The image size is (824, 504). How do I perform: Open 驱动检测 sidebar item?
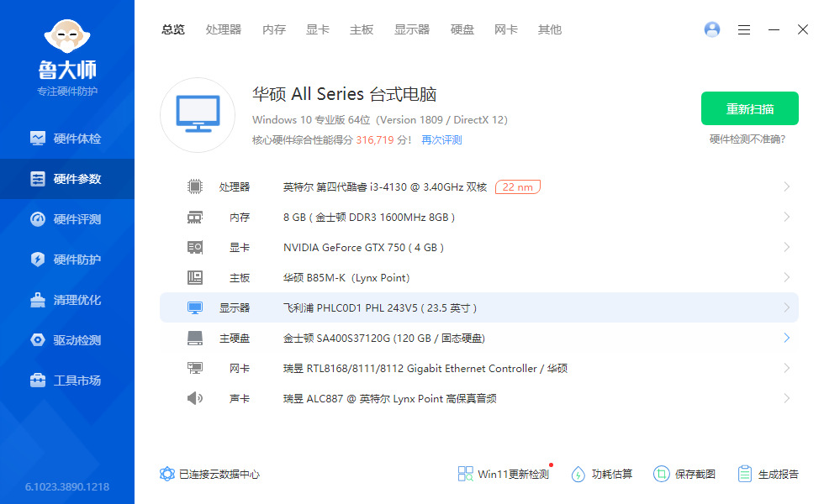point(67,340)
